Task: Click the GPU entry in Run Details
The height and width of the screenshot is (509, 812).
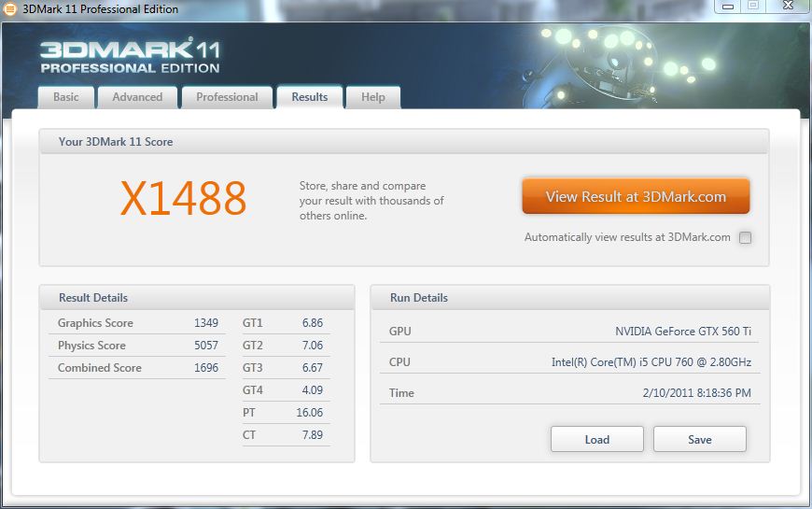Action: 570,332
